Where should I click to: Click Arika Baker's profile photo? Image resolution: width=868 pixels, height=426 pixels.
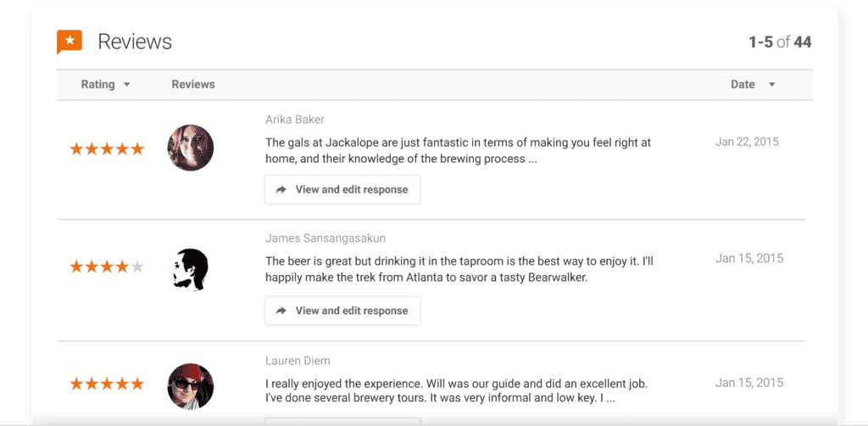coord(191,148)
